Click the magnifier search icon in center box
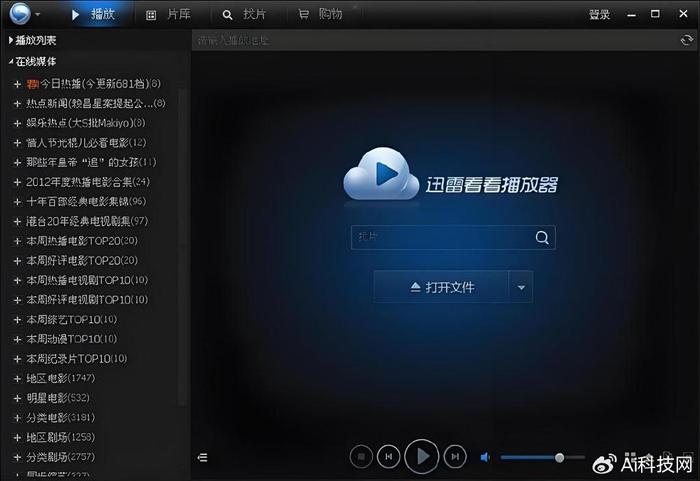700x481 pixels. [542, 237]
